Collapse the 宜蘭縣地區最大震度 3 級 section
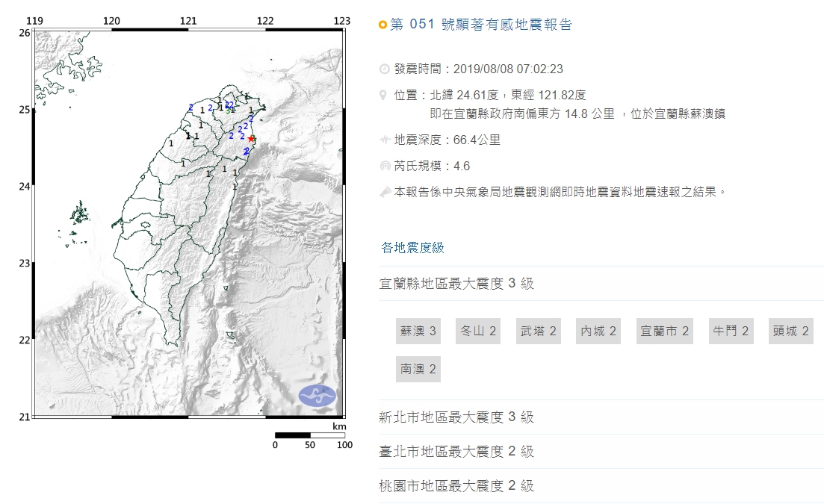824x504 pixels. (456, 284)
